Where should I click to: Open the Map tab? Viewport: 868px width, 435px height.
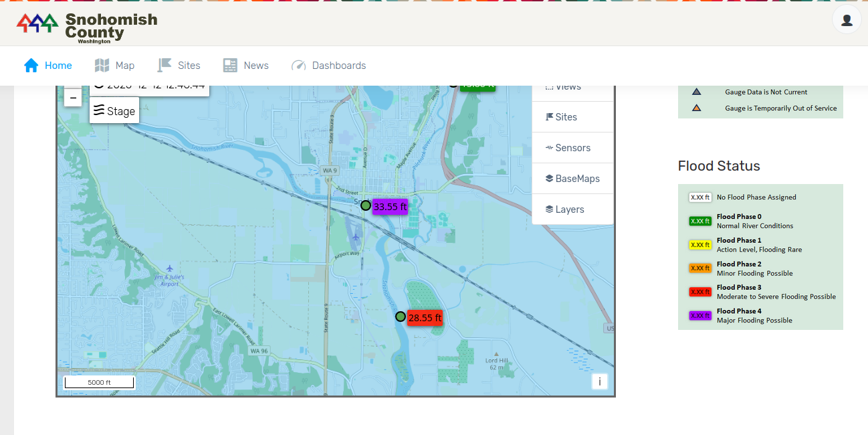pos(115,66)
